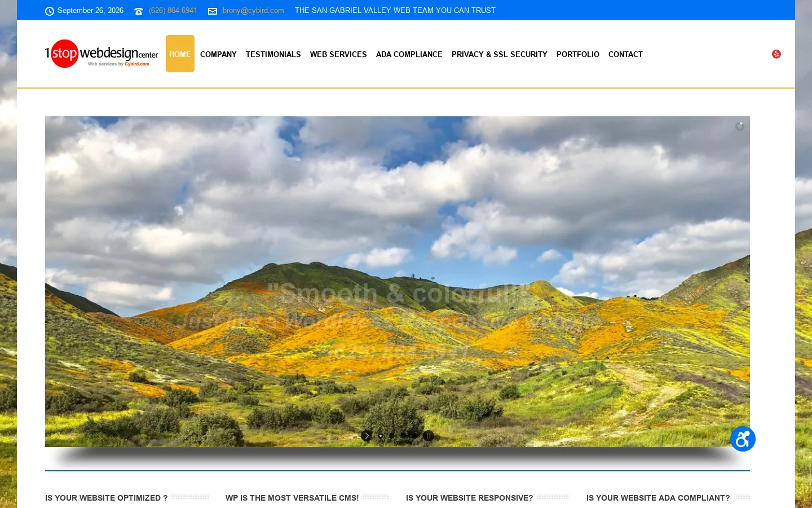
Task: Click 'Is Your Website ADA Compliant?' heading
Action: (x=658, y=498)
